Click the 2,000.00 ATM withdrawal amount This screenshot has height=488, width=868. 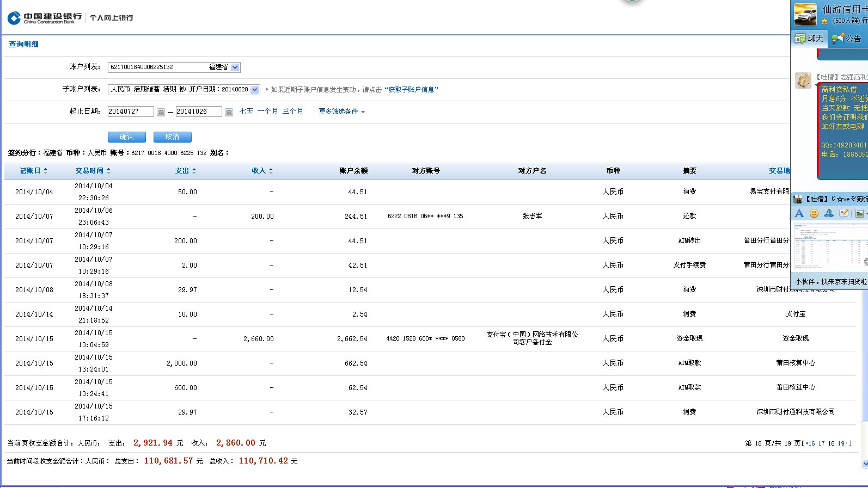[x=182, y=363]
